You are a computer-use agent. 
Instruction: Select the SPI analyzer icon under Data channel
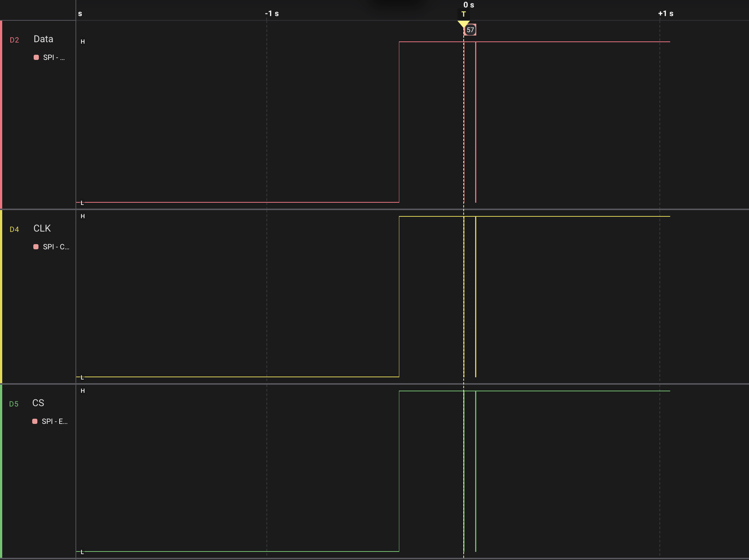(36, 57)
